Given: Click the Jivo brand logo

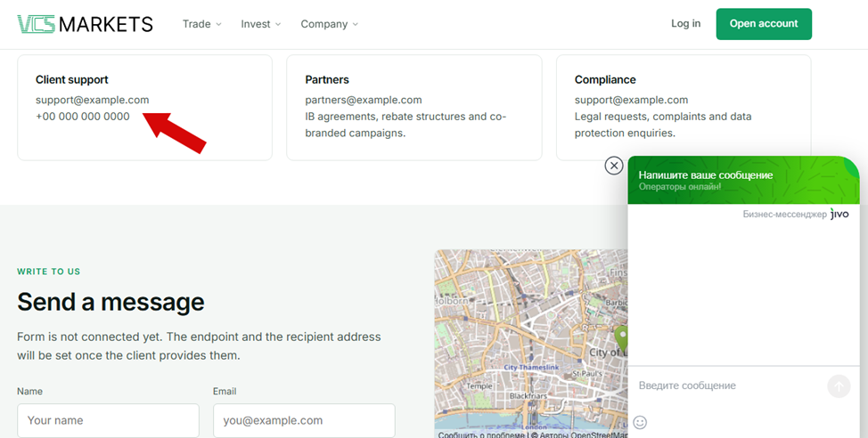Looking at the screenshot, I should click(839, 214).
